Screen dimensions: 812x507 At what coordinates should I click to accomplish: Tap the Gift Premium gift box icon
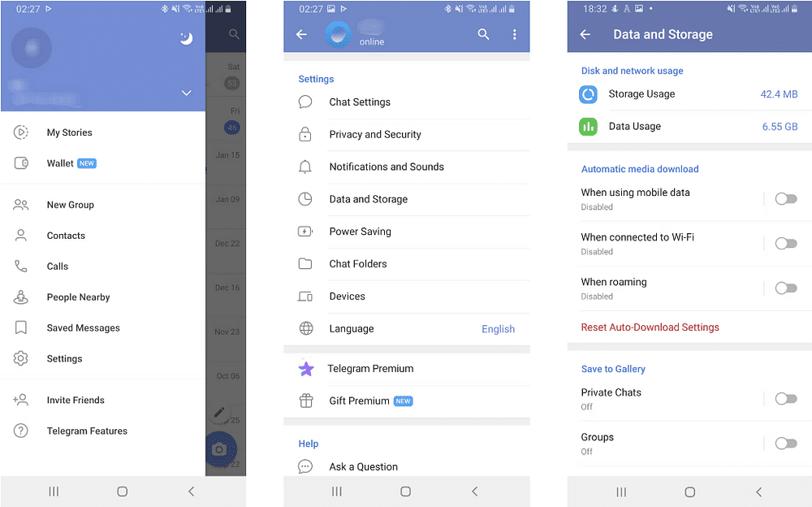(306, 401)
